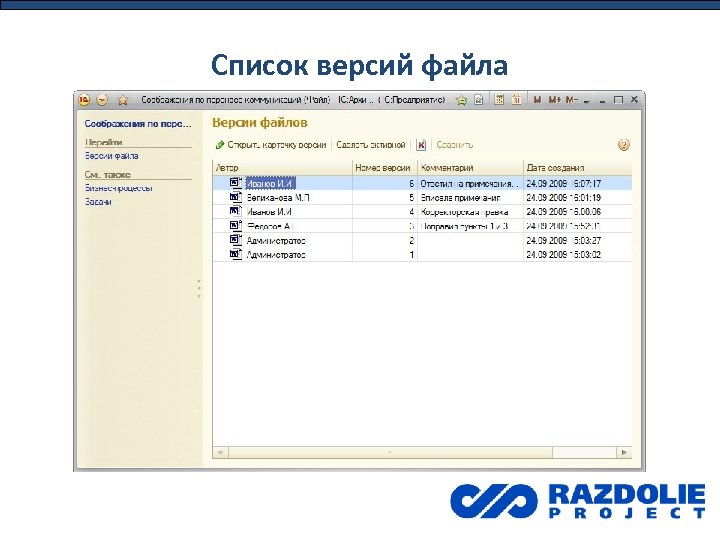
Task: Click the sidebar splitter handle dots
Action: [x=199, y=288]
